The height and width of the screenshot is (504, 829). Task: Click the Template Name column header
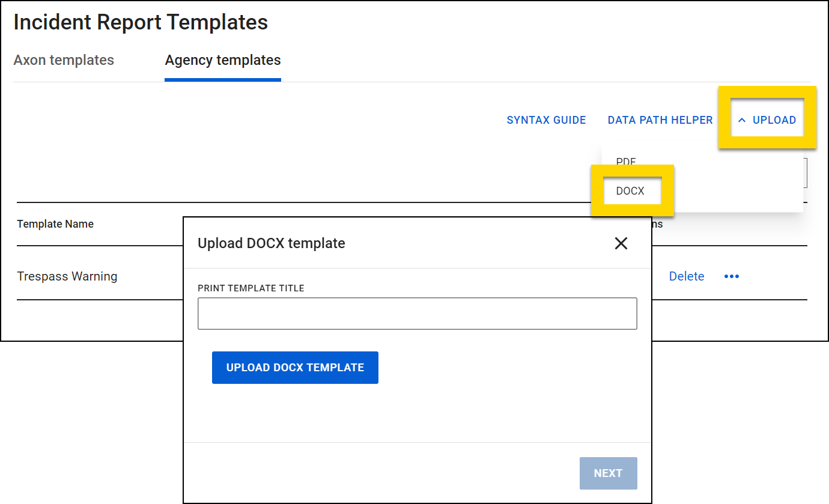(55, 223)
